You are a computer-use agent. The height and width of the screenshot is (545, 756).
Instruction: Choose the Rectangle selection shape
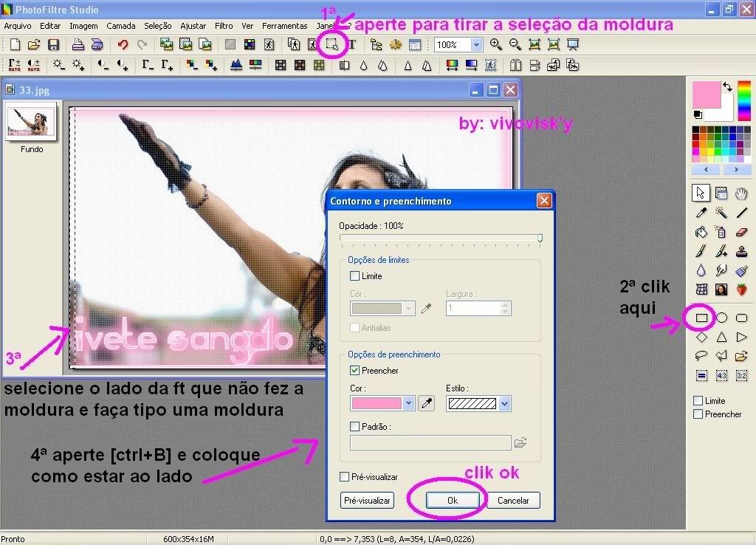[701, 318]
